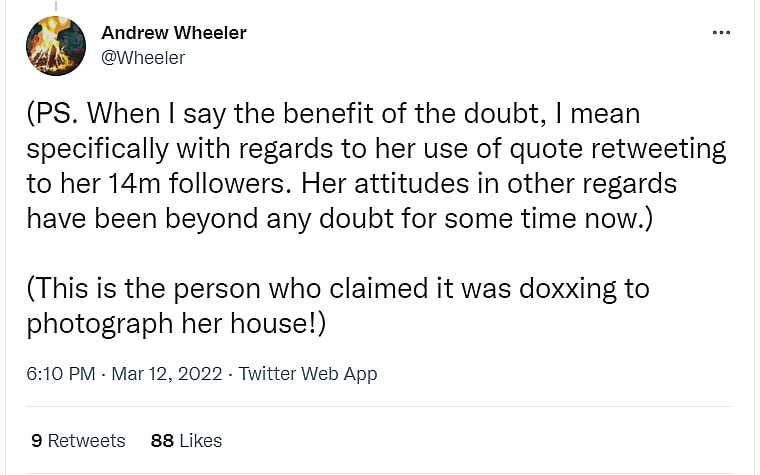This screenshot has height=475, width=760.
Task: Open the Andrew Wheeler display name link
Action: pos(174,33)
